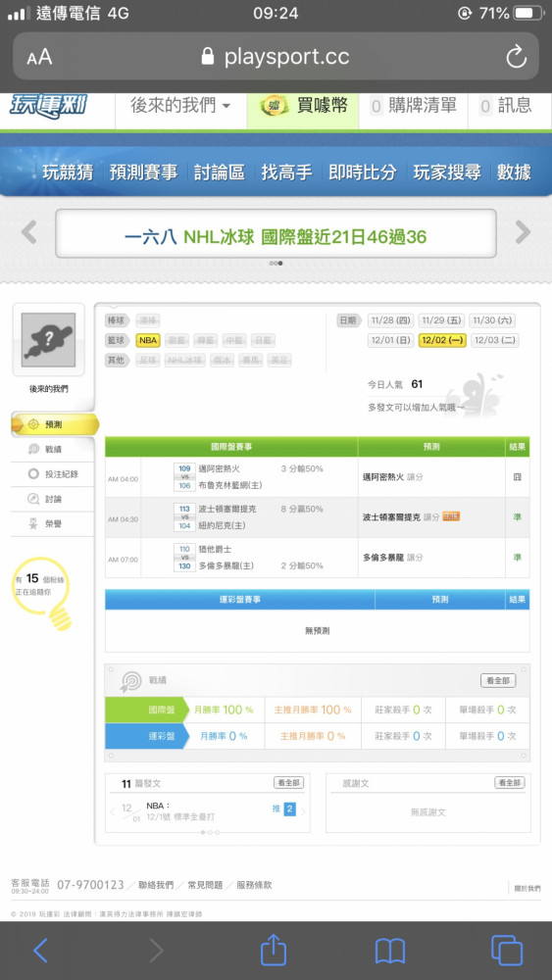Click 看全部 button in 戰績 panel

pyautogui.click(x=498, y=681)
